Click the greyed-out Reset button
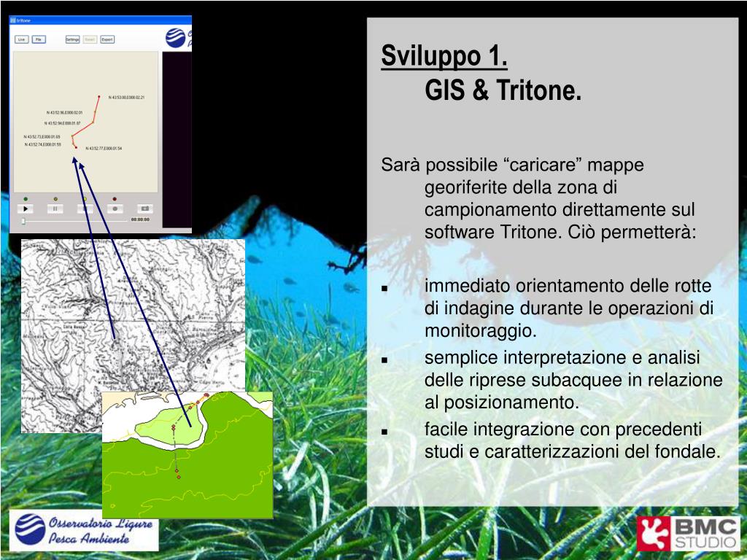Viewport: 747px width, 560px height. (90, 39)
